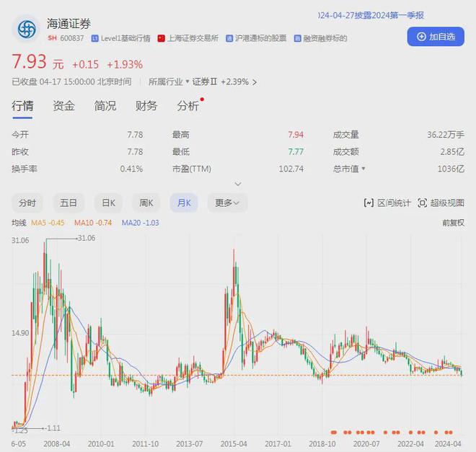
Task: Click the 2024-04 date axis label
Action: click(448, 444)
